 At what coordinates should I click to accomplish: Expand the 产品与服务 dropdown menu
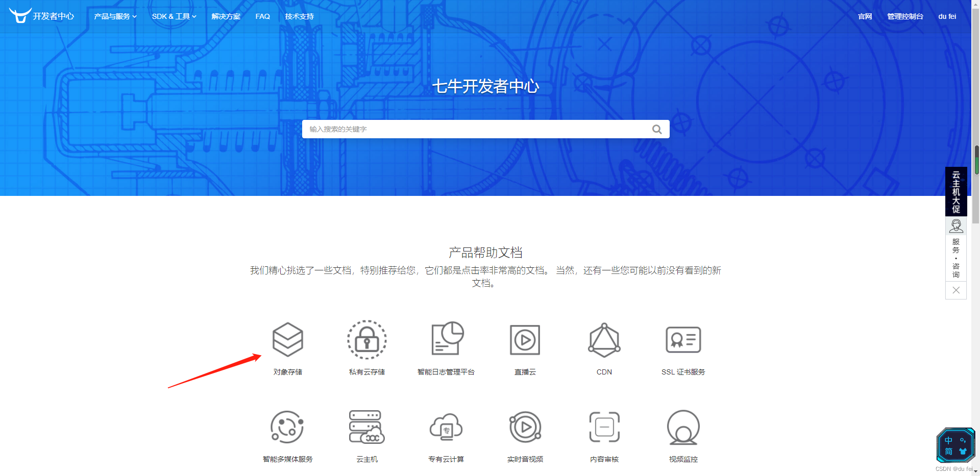pos(115,16)
